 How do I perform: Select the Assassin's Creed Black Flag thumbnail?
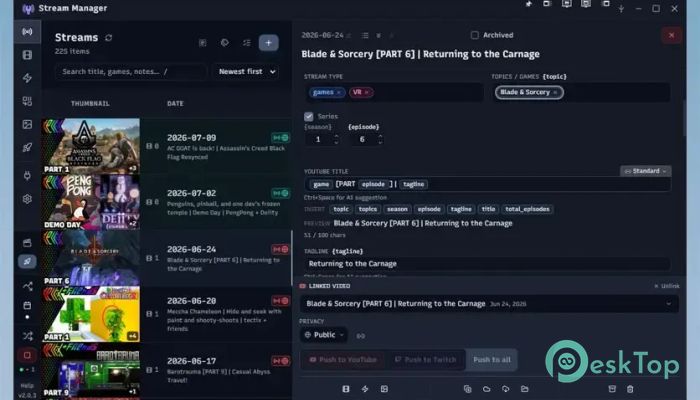91,146
